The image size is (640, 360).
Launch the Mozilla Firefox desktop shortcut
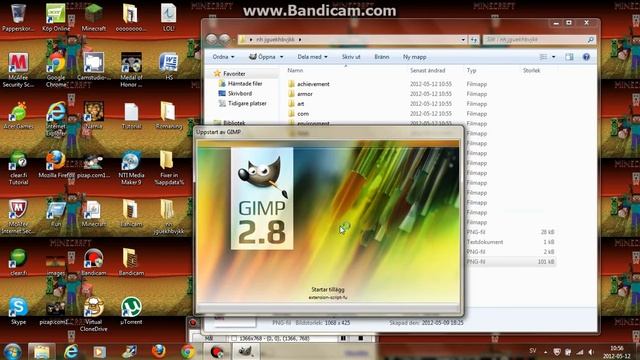click(56, 164)
